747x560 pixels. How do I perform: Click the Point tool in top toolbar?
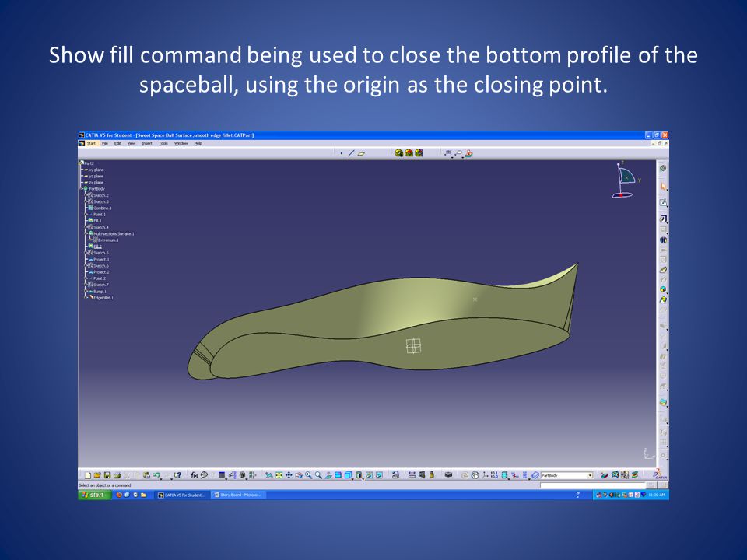point(342,153)
